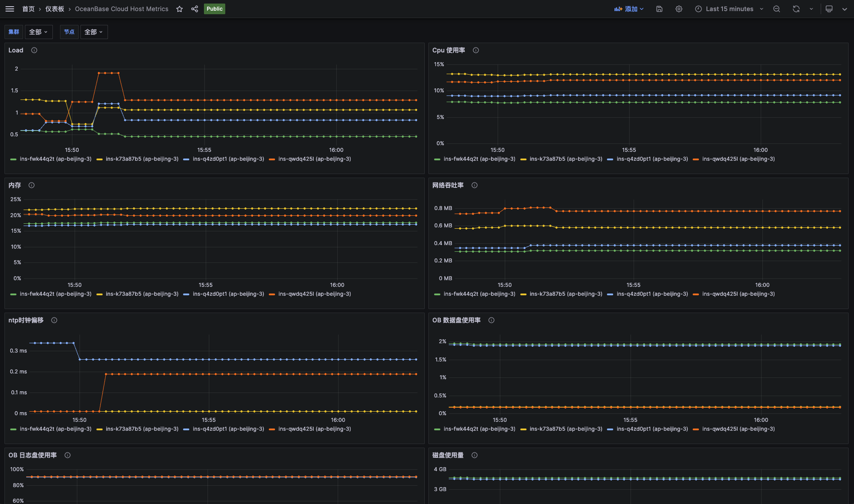Open the 节点 全部 variable dropdown
This screenshot has height=504, width=854.
pyautogui.click(x=94, y=32)
